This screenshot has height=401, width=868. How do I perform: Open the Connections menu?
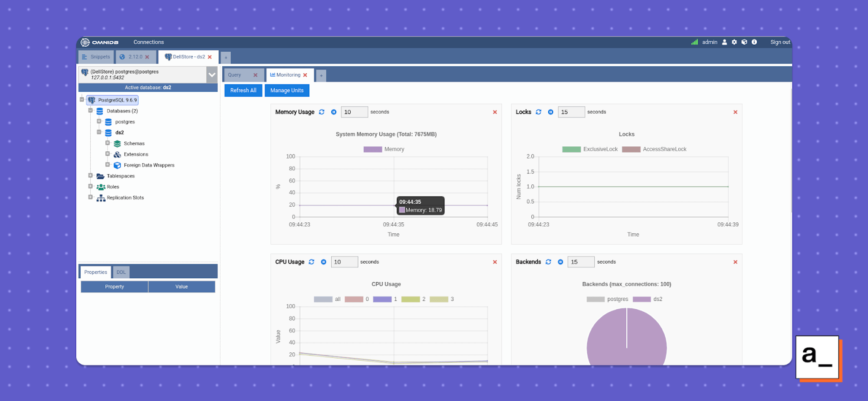coord(148,42)
